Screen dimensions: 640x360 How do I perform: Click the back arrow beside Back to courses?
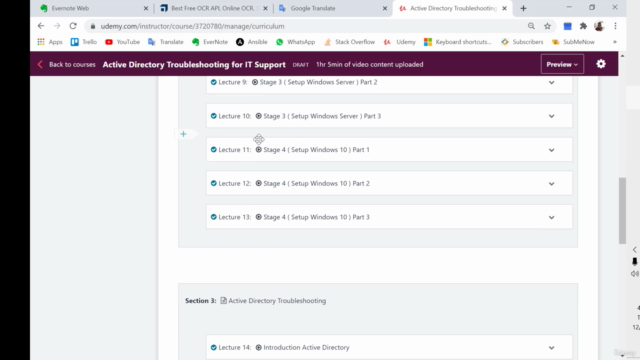(40, 64)
